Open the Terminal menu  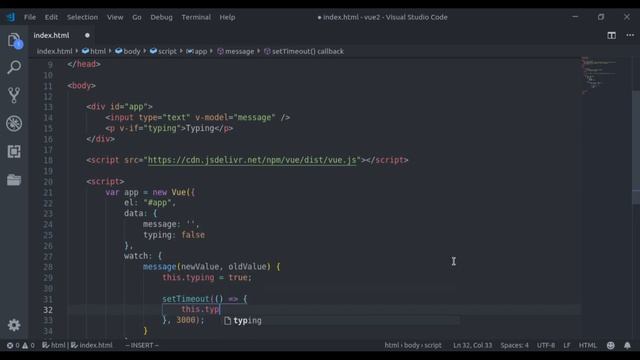click(x=196, y=17)
